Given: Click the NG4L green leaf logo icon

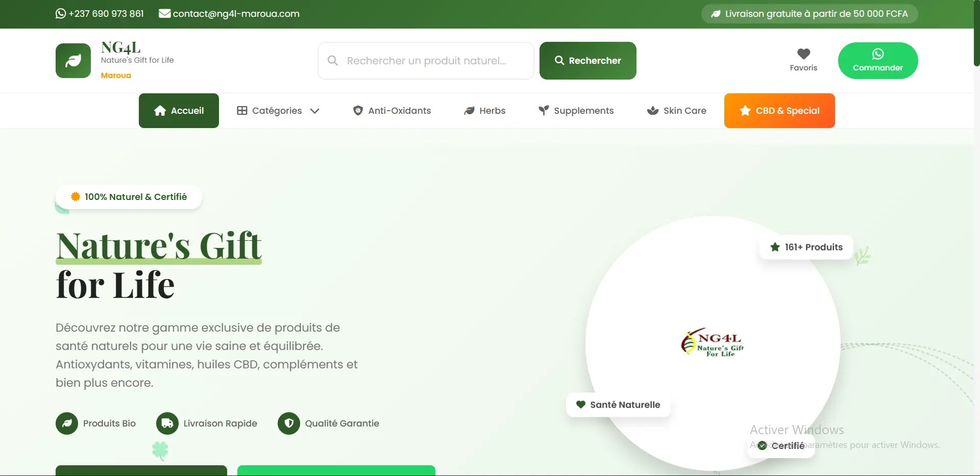Looking at the screenshot, I should pos(73,61).
